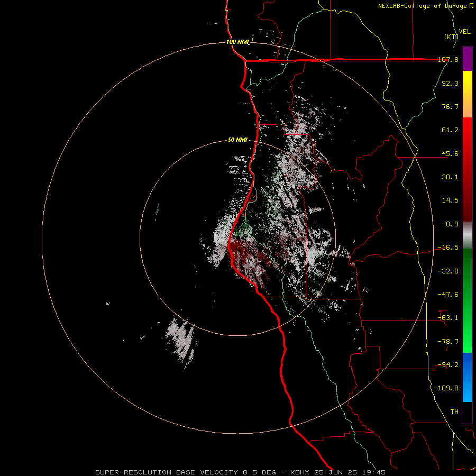Click the 30.1 scale value

click(450, 177)
